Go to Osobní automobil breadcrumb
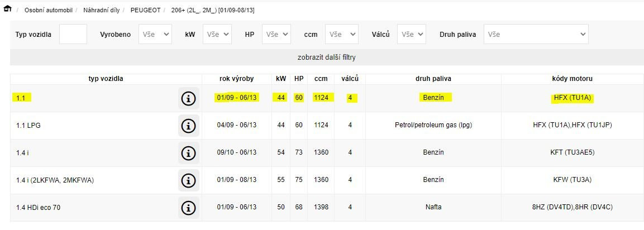 pyautogui.click(x=47, y=11)
